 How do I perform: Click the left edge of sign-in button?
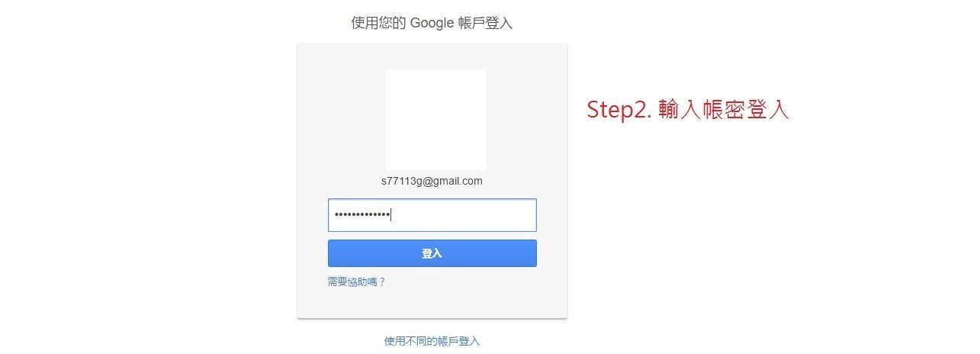coord(331,253)
